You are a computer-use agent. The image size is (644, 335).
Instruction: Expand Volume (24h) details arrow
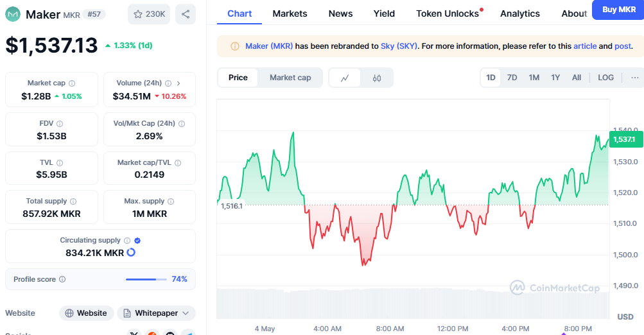click(x=178, y=83)
